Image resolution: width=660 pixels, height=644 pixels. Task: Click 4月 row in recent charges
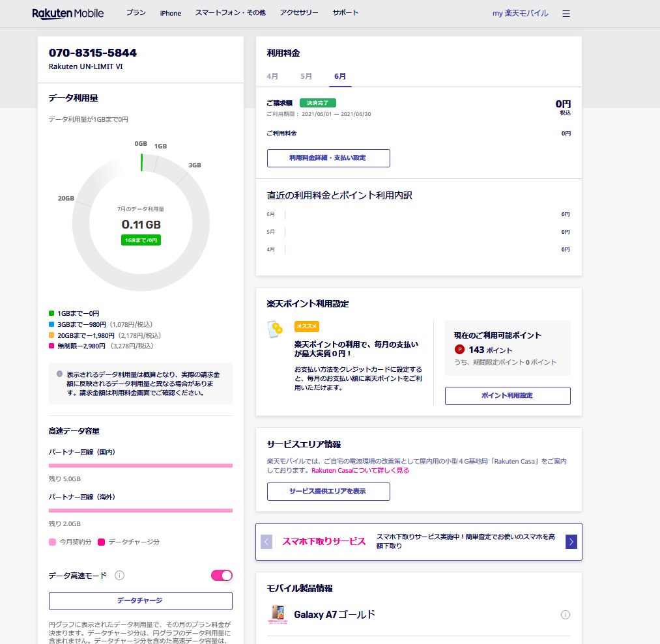tap(418, 249)
